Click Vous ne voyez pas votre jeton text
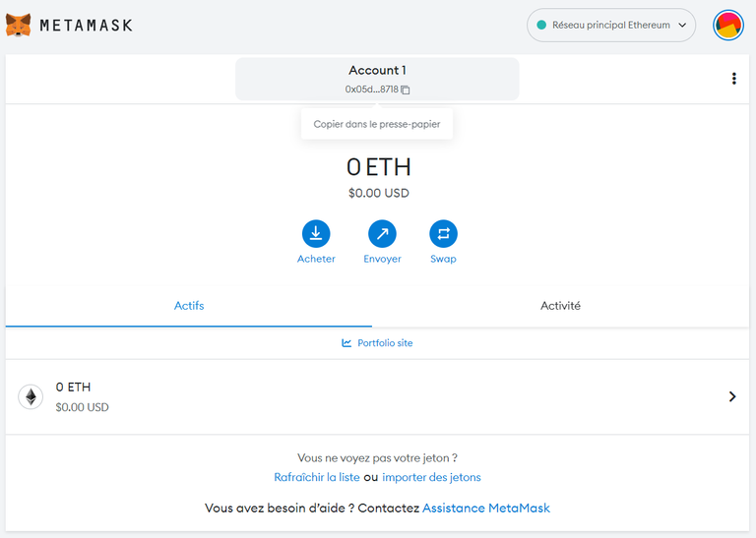This screenshot has width=756, height=538. (378, 457)
